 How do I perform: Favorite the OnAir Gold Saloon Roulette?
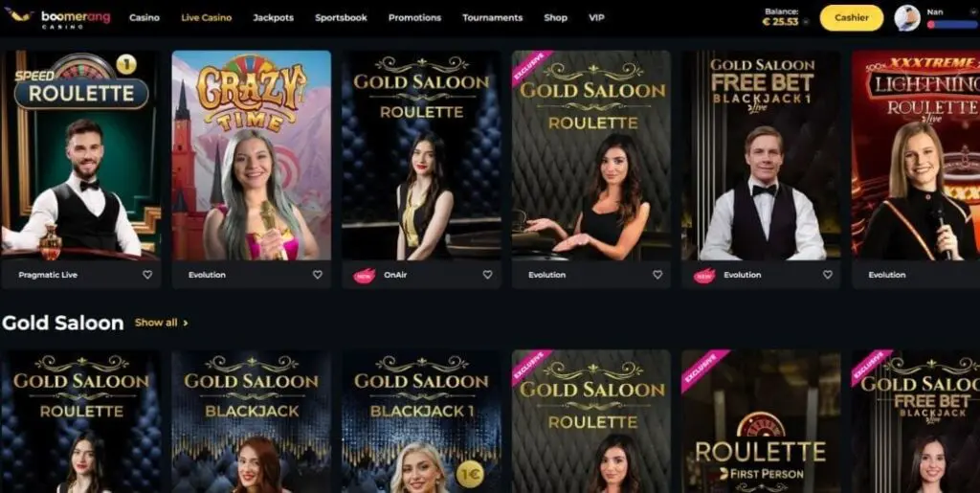point(487,275)
